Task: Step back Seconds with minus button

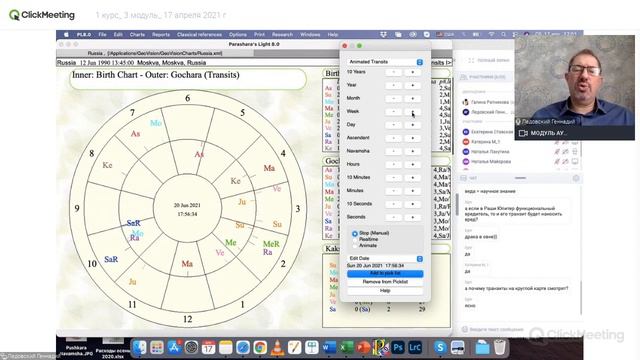Action: (393, 217)
